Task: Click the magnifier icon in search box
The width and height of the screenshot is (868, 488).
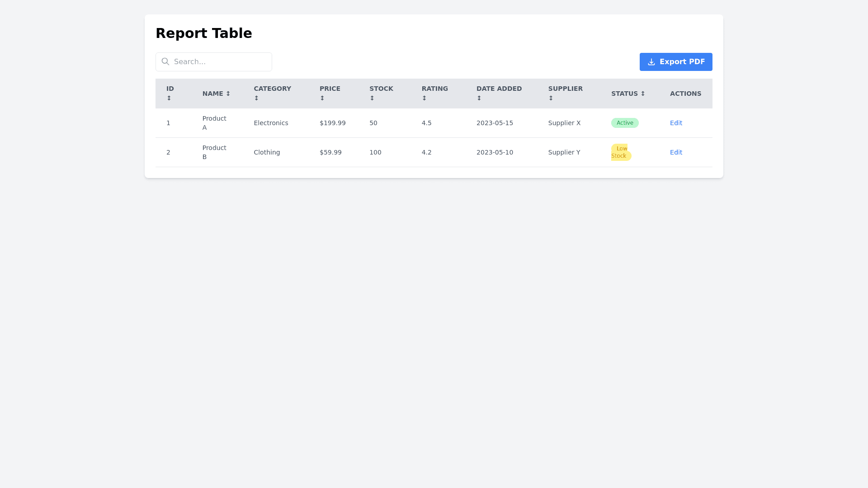Action: pos(165,61)
